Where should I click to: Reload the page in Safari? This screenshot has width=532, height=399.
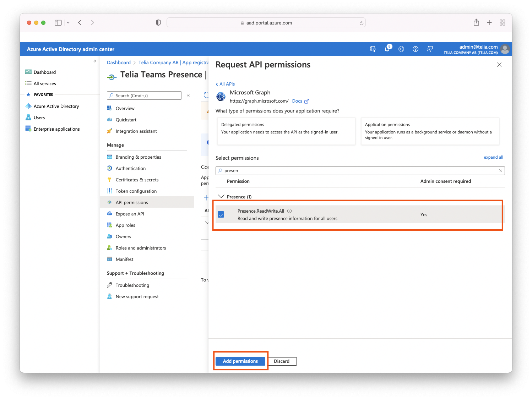click(x=361, y=23)
